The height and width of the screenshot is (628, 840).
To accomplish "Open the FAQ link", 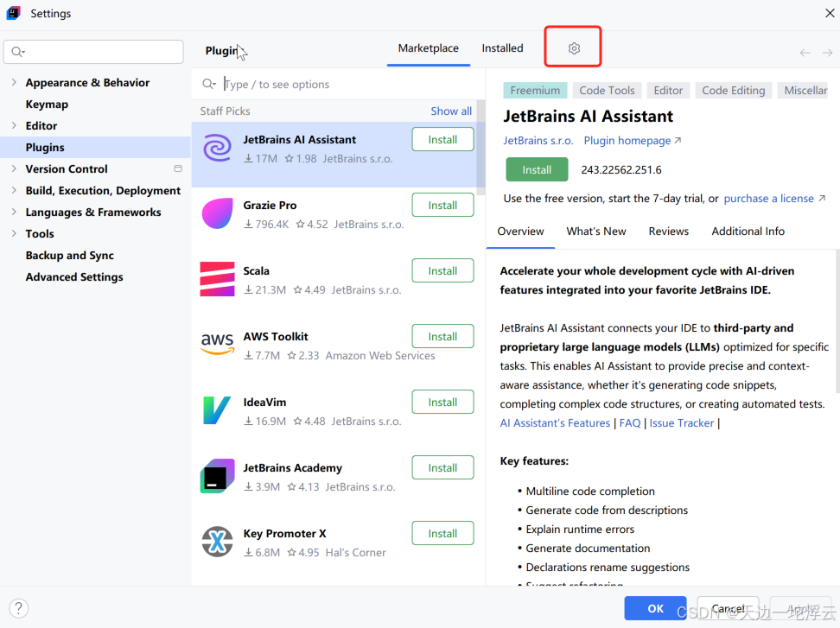I will (629, 423).
